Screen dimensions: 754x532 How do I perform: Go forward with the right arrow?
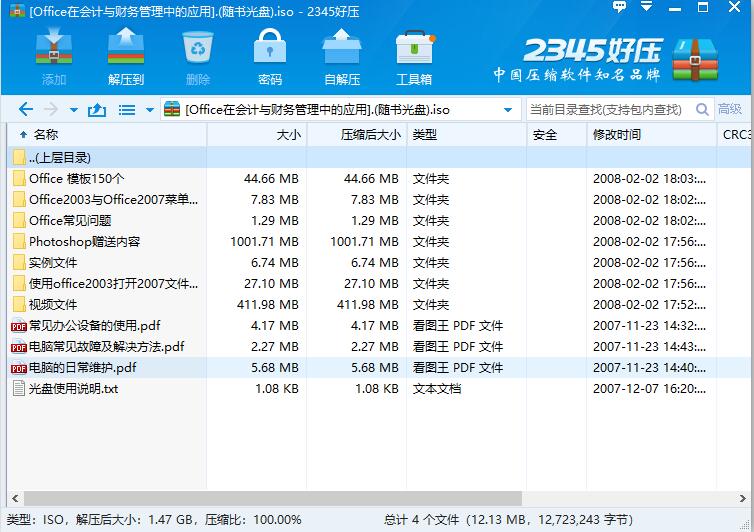tap(50, 110)
